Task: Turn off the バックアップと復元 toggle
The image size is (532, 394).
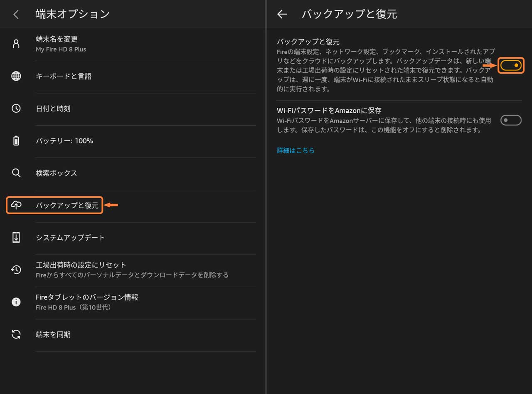Action: [x=511, y=65]
